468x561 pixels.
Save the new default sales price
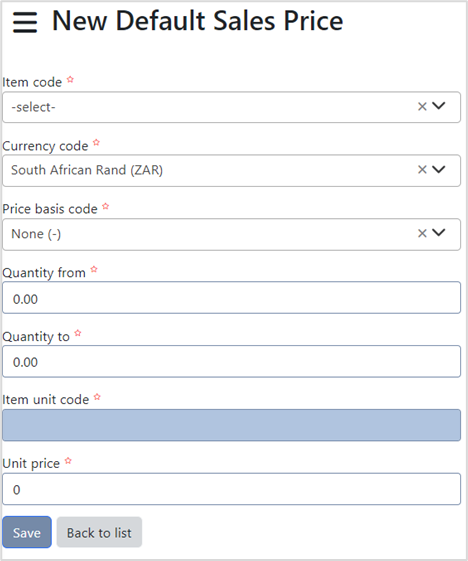(27, 532)
